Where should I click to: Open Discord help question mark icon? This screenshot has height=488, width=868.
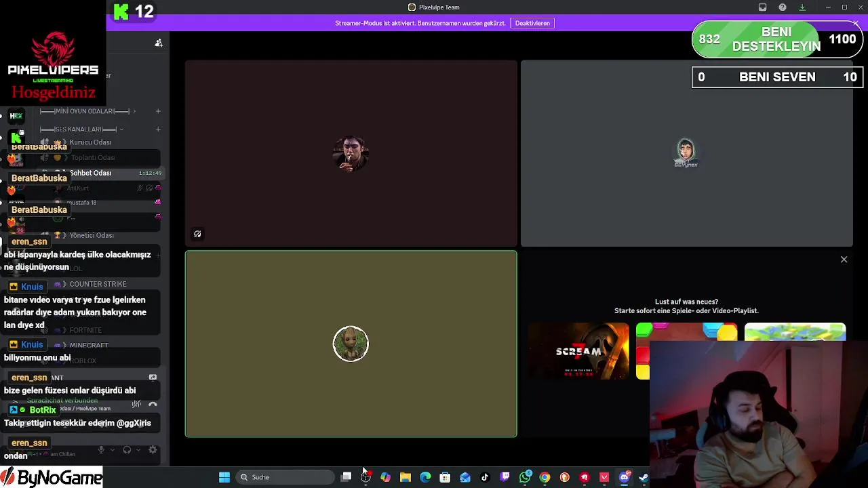(783, 7)
